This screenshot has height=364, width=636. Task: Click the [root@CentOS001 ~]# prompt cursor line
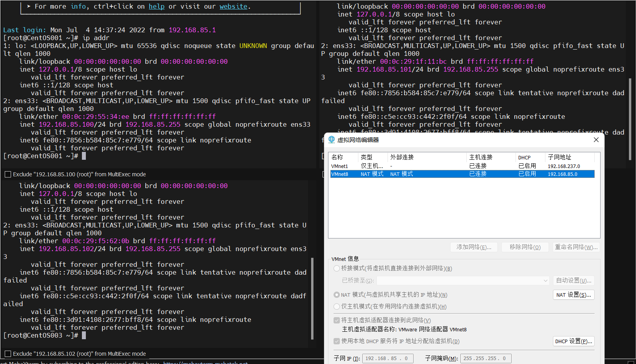tap(45, 156)
